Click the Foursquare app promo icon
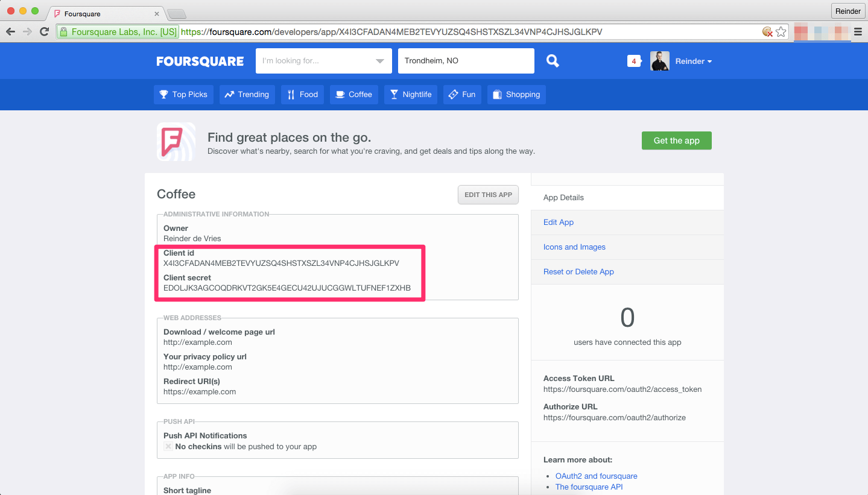The width and height of the screenshot is (868, 495). (176, 142)
